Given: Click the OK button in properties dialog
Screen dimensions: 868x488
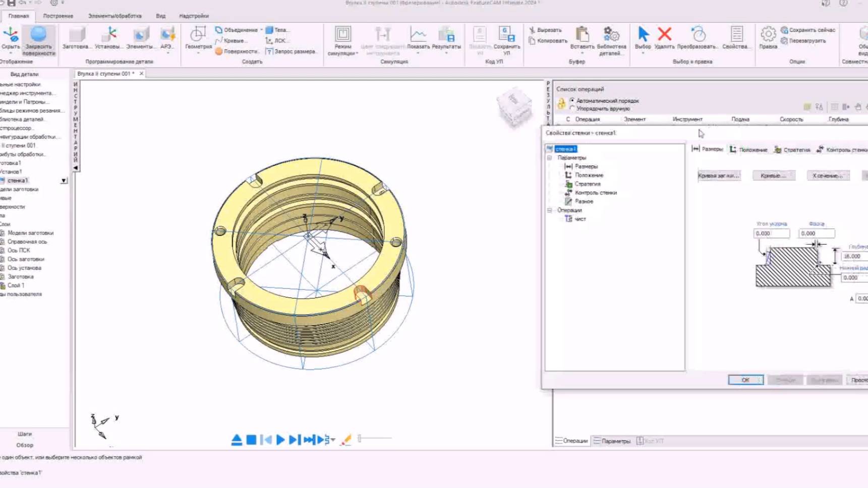Looking at the screenshot, I should tap(745, 380).
